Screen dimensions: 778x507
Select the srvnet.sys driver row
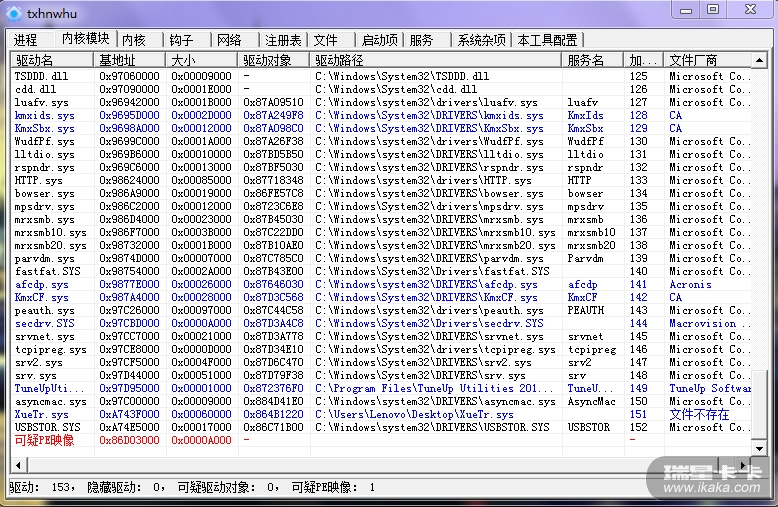[x=381, y=336]
